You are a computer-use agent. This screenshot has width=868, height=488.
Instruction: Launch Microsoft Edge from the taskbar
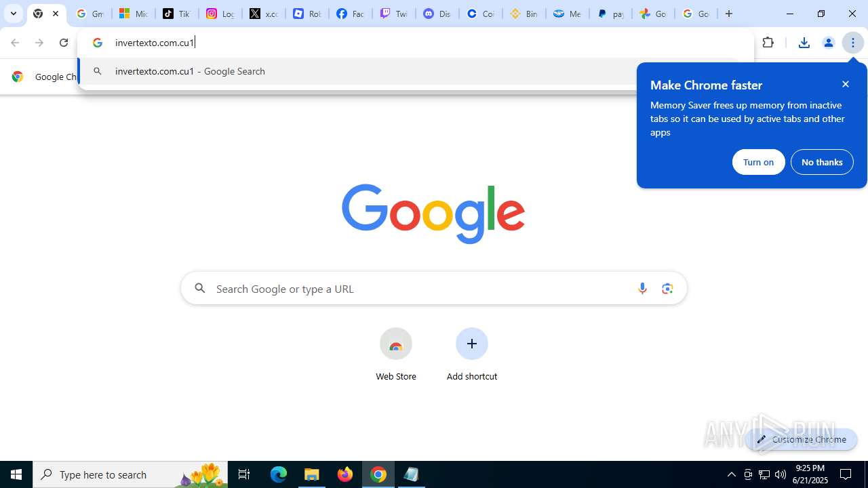tap(279, 474)
